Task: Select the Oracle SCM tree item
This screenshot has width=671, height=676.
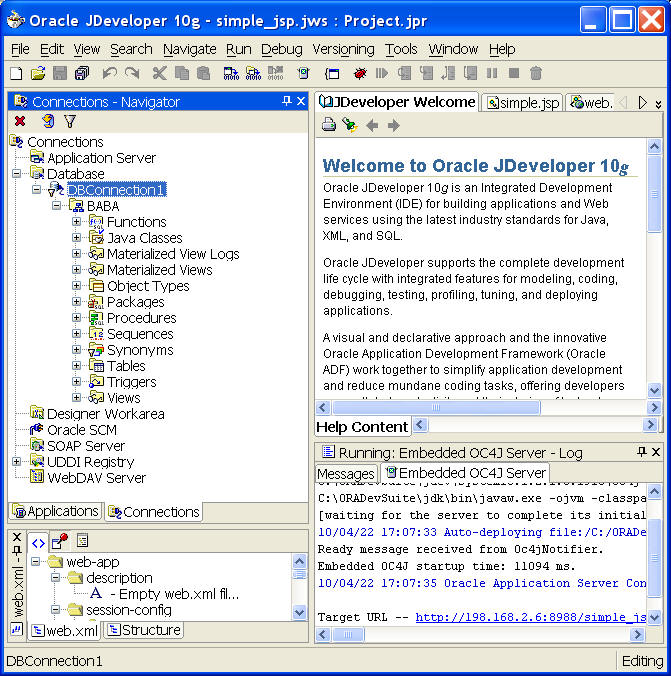Action: pos(82,430)
